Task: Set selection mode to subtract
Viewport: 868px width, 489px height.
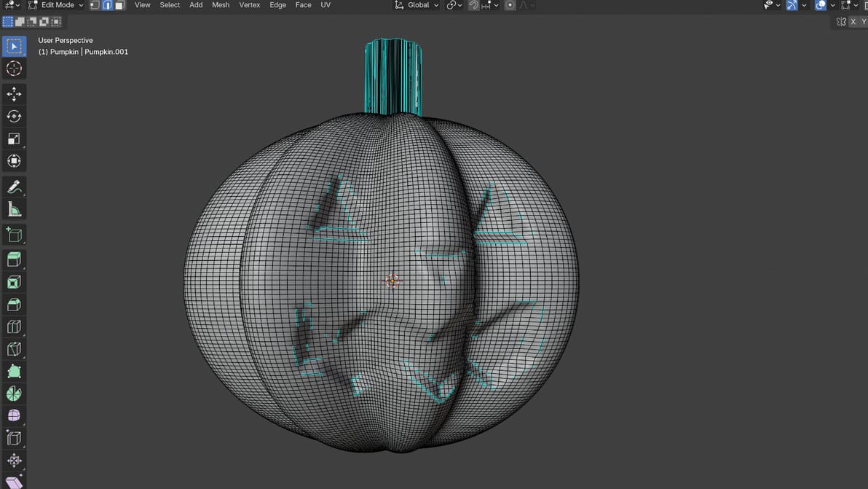Action: click(31, 22)
